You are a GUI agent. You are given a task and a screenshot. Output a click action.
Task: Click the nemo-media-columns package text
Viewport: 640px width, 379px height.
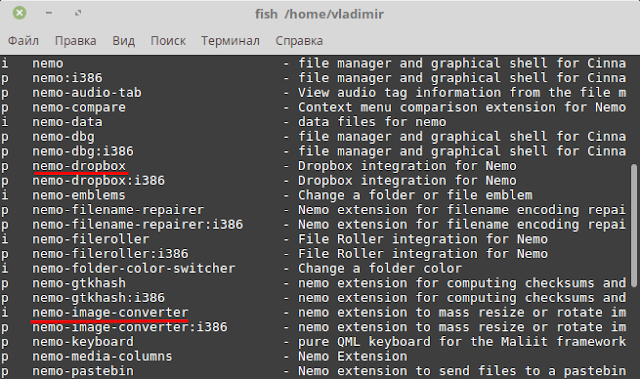point(102,356)
